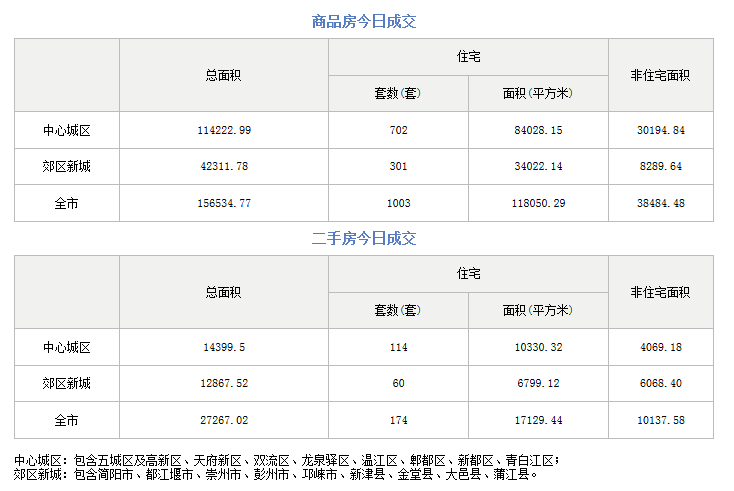Image resolution: width=734 pixels, height=491 pixels.
Task: Select 住宅 header in 二手房 table
Action: (468, 274)
